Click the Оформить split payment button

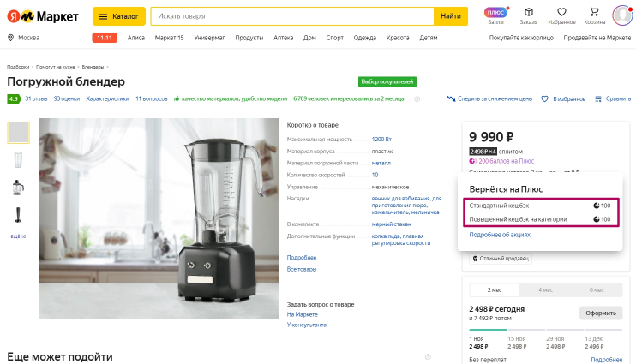tap(600, 313)
